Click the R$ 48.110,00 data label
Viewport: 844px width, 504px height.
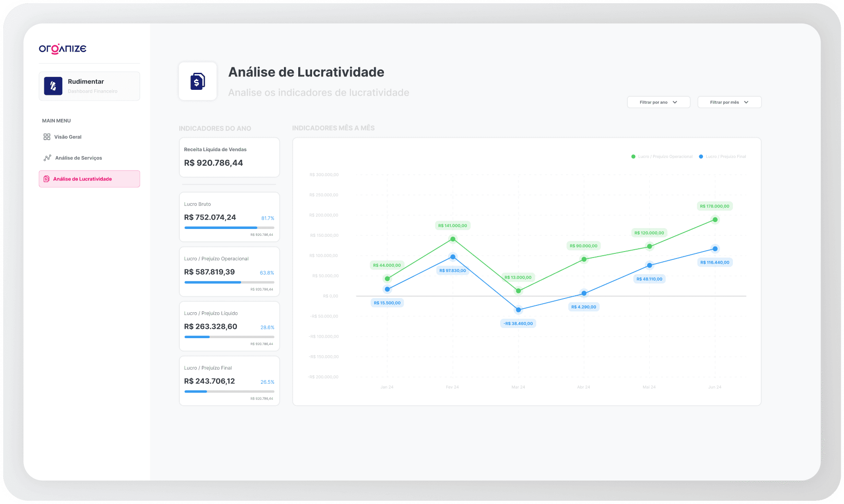point(649,279)
